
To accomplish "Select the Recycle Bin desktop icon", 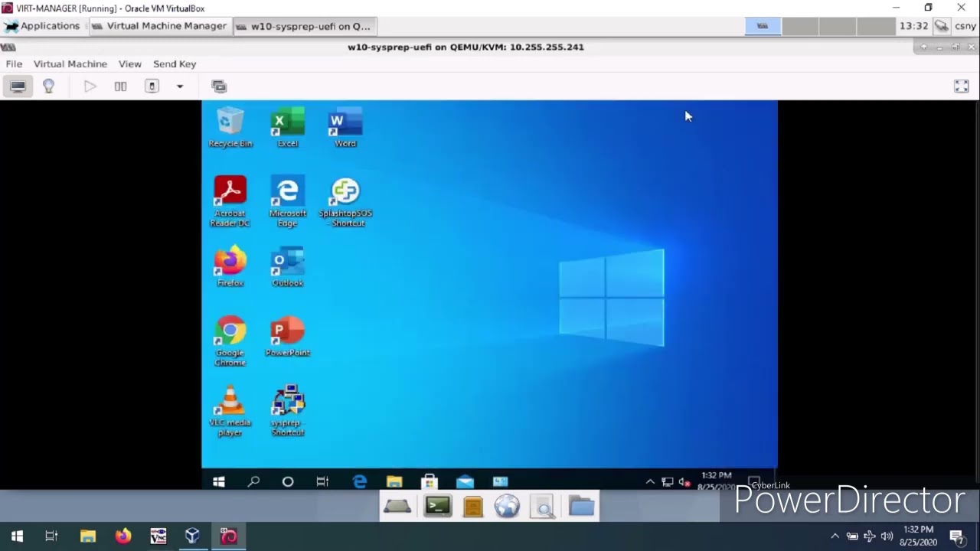I will point(230,128).
